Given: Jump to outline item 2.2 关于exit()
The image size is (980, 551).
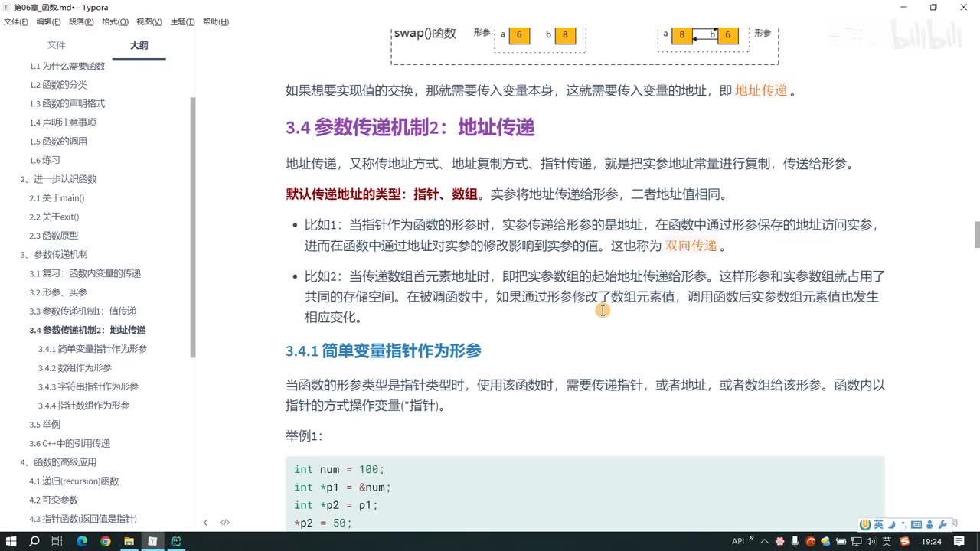Looking at the screenshot, I should [54, 217].
